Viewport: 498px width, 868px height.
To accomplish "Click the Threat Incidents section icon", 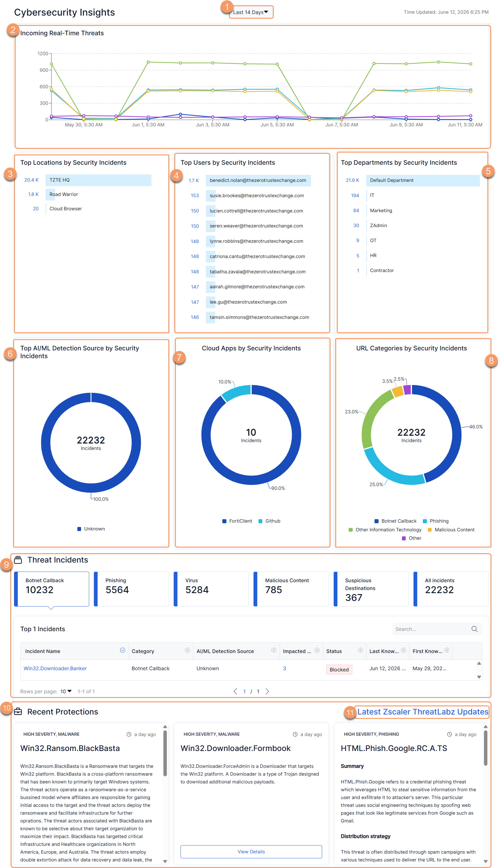I will click(x=18, y=560).
